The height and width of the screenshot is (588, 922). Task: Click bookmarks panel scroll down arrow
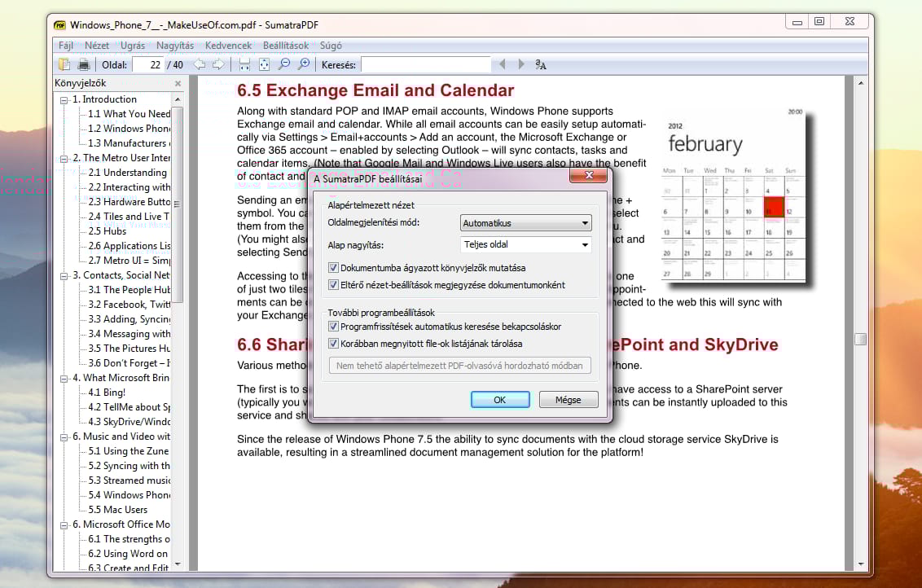(x=178, y=564)
